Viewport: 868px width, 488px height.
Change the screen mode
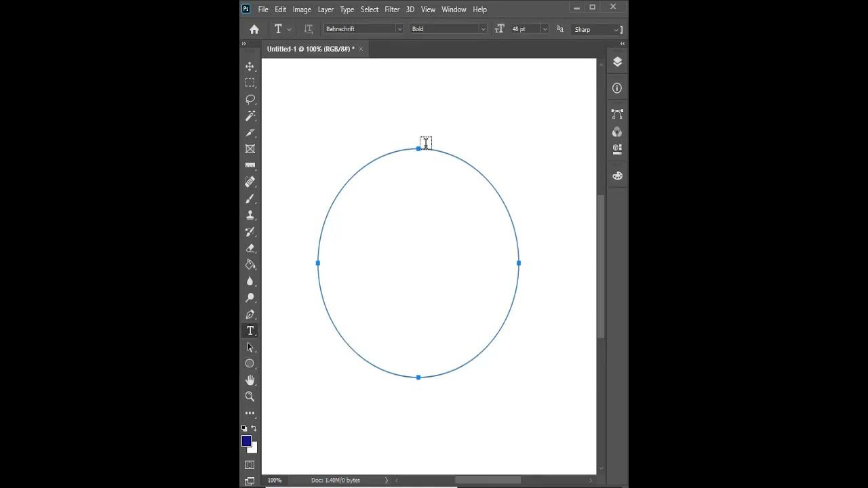tap(250, 481)
